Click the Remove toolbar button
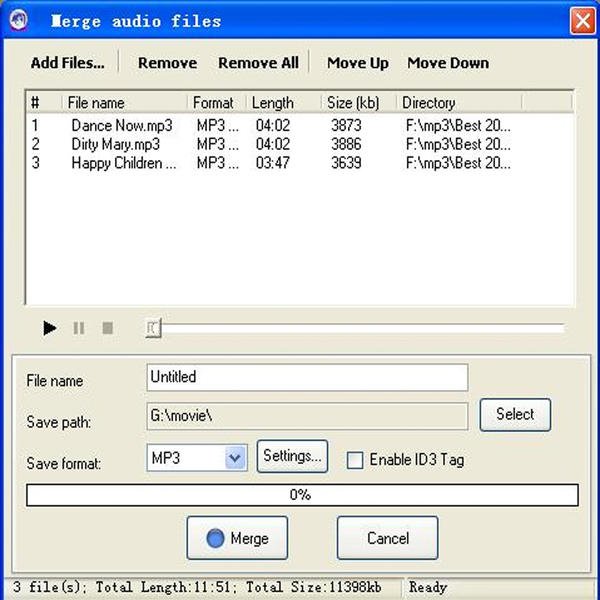Viewport: 600px width, 600px height. [x=167, y=63]
